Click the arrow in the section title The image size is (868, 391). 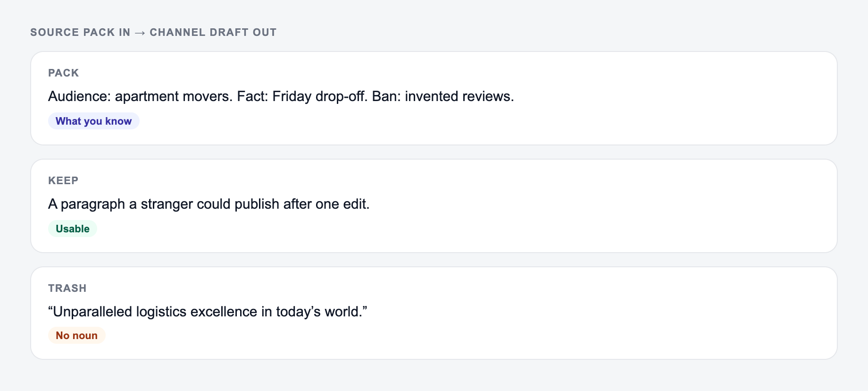click(x=140, y=33)
